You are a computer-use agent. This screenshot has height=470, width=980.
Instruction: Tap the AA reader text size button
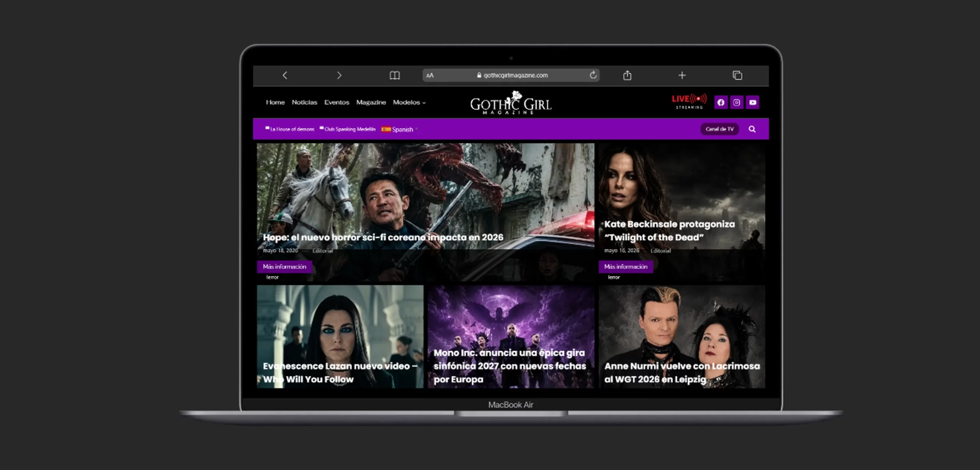coord(430,75)
